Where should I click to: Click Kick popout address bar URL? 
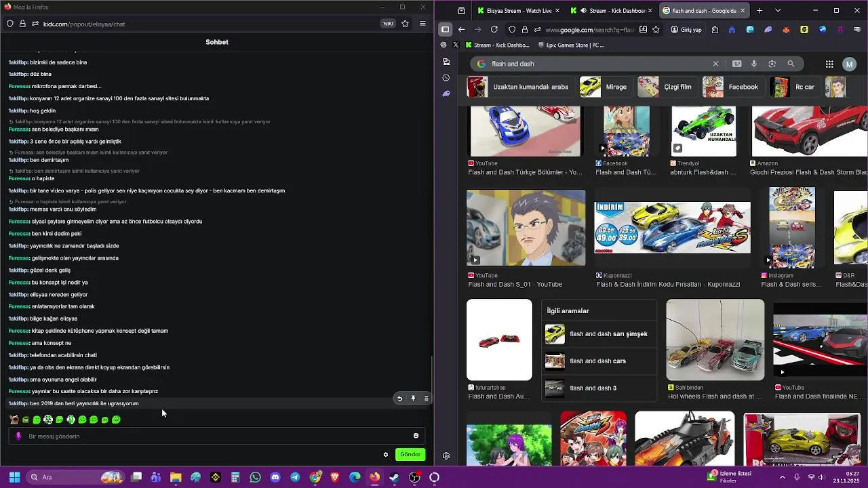84,24
